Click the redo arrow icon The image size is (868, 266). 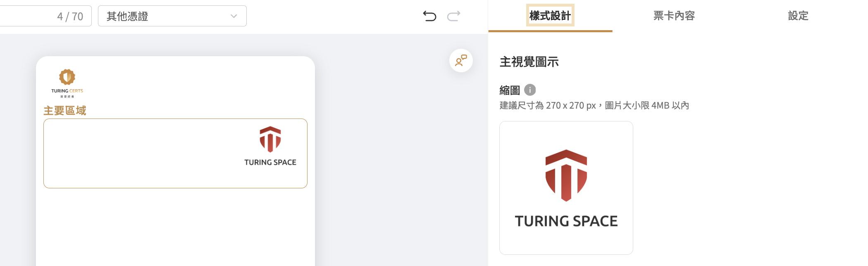point(453,16)
